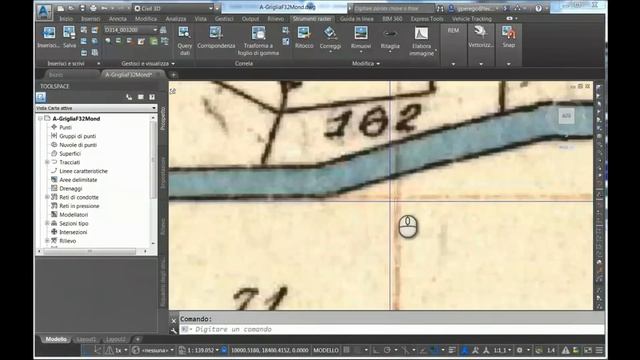
Task: Select the Corrispondenza tool
Action: coord(216,38)
